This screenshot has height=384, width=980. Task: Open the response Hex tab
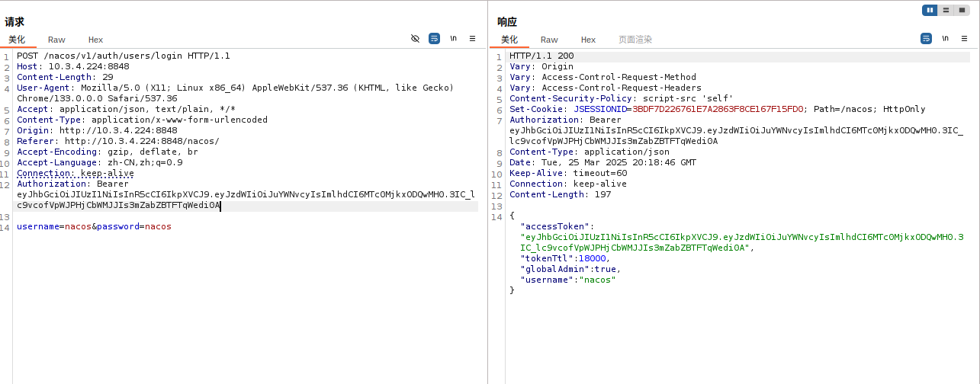tap(588, 40)
